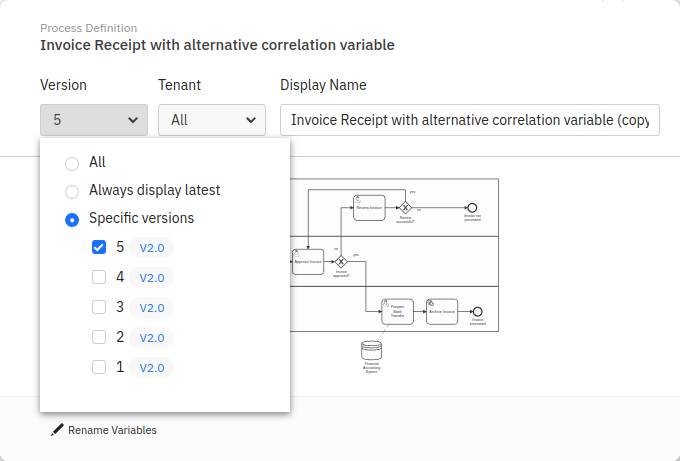
Task: Enable the version 4 checkbox
Action: tap(99, 277)
